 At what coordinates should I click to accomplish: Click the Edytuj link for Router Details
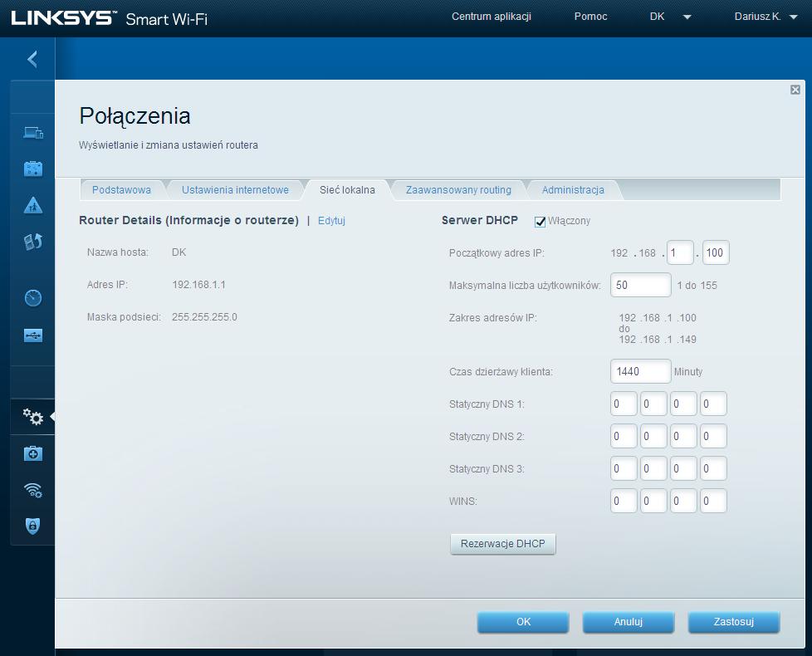pyautogui.click(x=331, y=221)
